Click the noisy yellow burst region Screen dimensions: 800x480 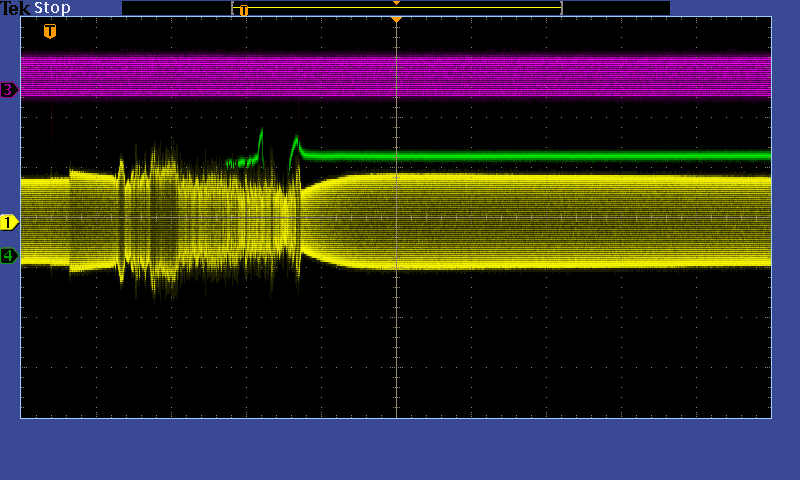(x=200, y=220)
